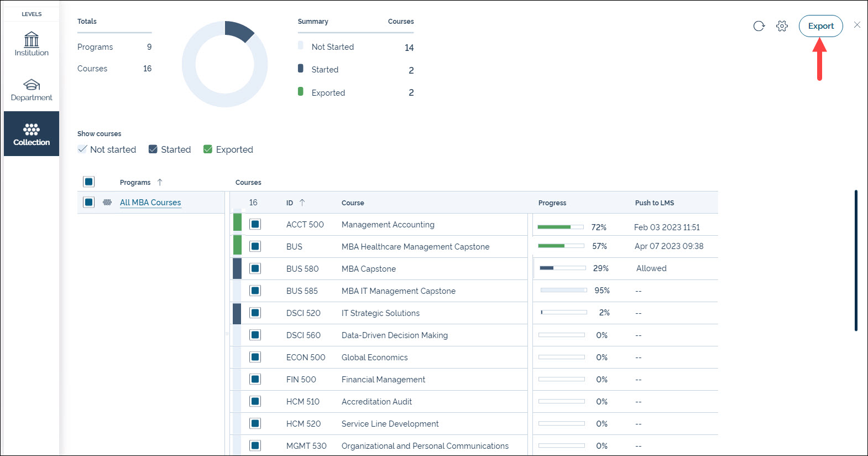Click the dark segment of the donut chart
Screen dimensions: 868x456
[239, 30]
